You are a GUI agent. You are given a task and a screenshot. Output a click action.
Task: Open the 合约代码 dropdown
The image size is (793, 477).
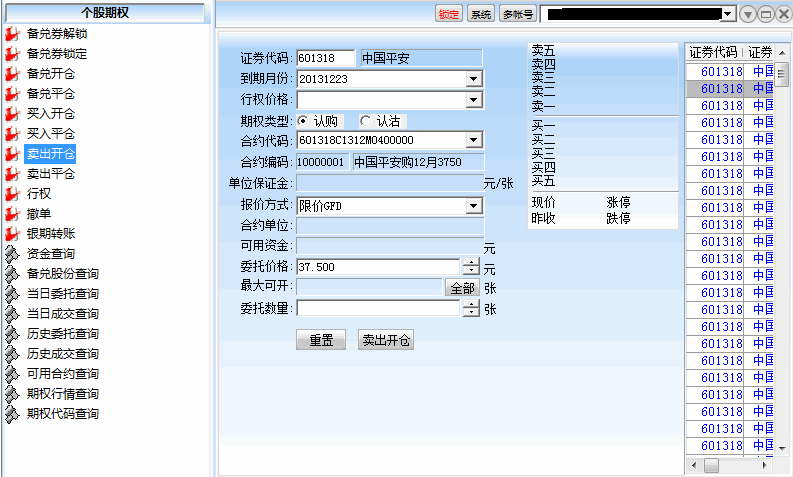[473, 140]
